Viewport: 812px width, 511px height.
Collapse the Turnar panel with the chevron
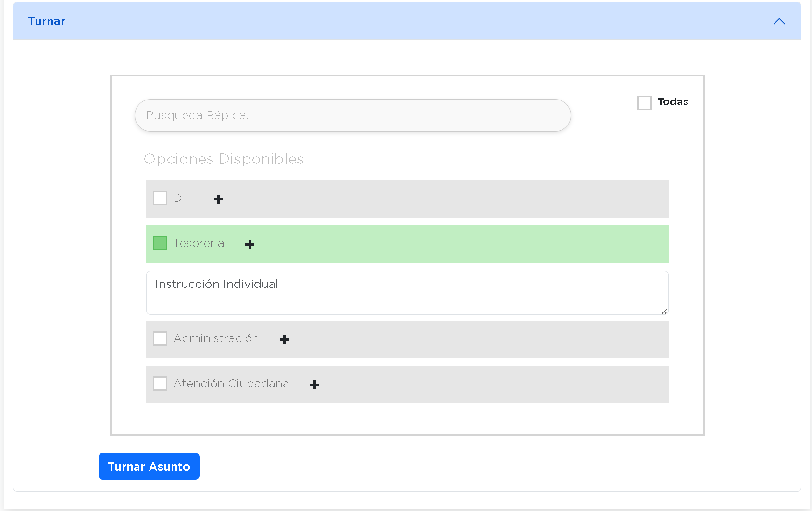[779, 21]
